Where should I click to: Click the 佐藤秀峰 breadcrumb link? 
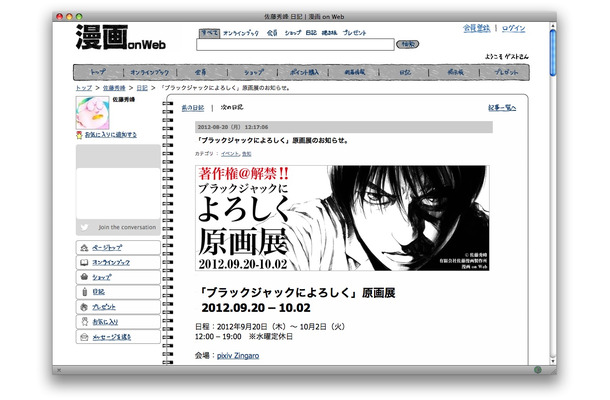coord(114,88)
